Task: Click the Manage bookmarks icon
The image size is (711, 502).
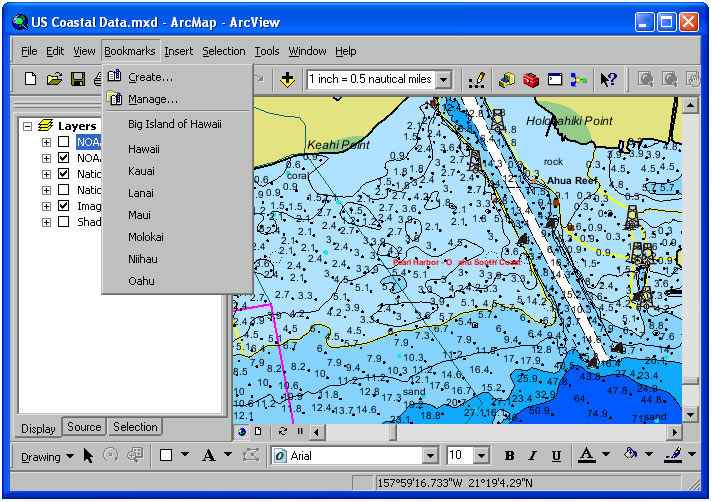Action: (x=114, y=97)
